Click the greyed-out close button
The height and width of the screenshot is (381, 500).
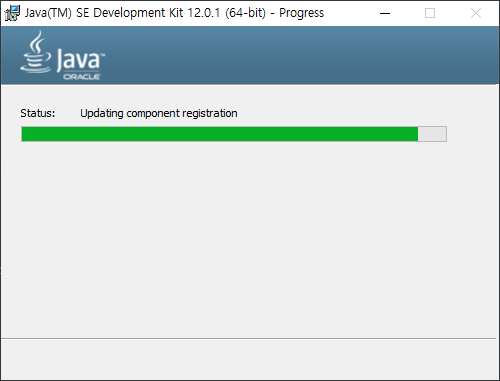(x=476, y=13)
